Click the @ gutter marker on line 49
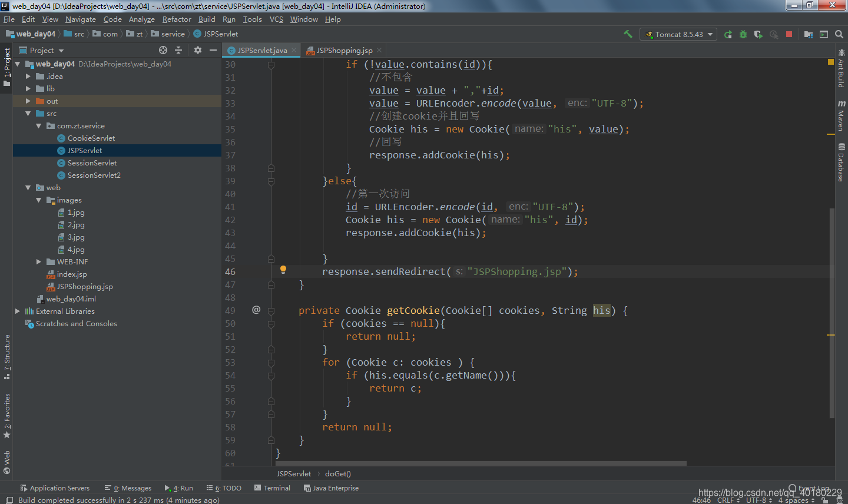 point(256,310)
